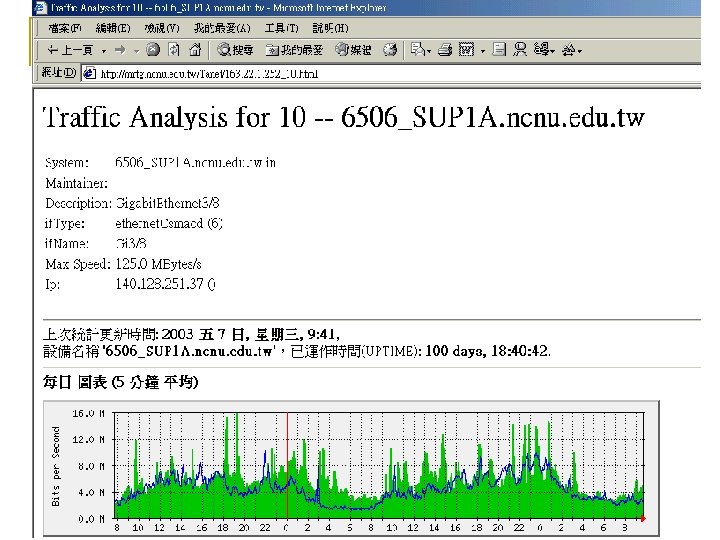Stop the page loading
This screenshot has width=720, height=540.
click(153, 50)
